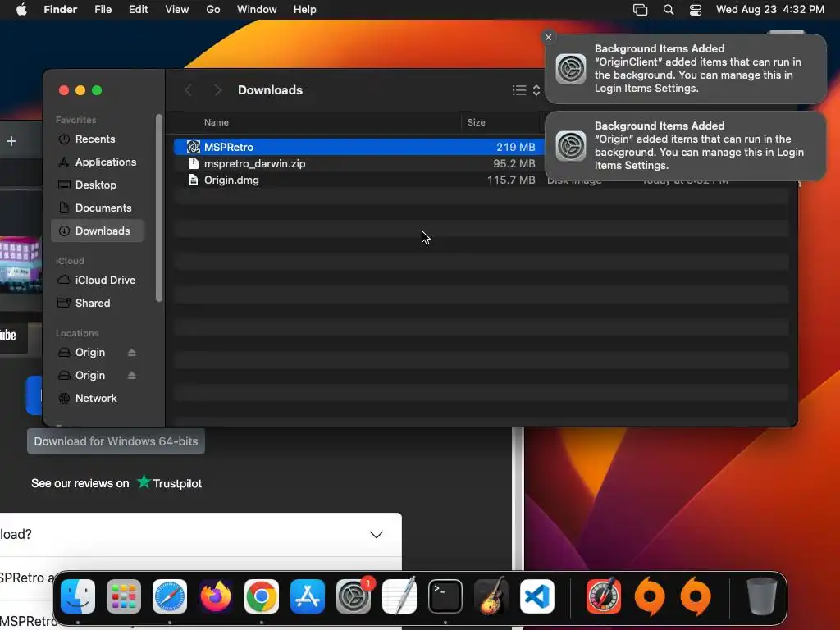Open the Go menu
This screenshot has height=630, width=840.
tap(213, 10)
